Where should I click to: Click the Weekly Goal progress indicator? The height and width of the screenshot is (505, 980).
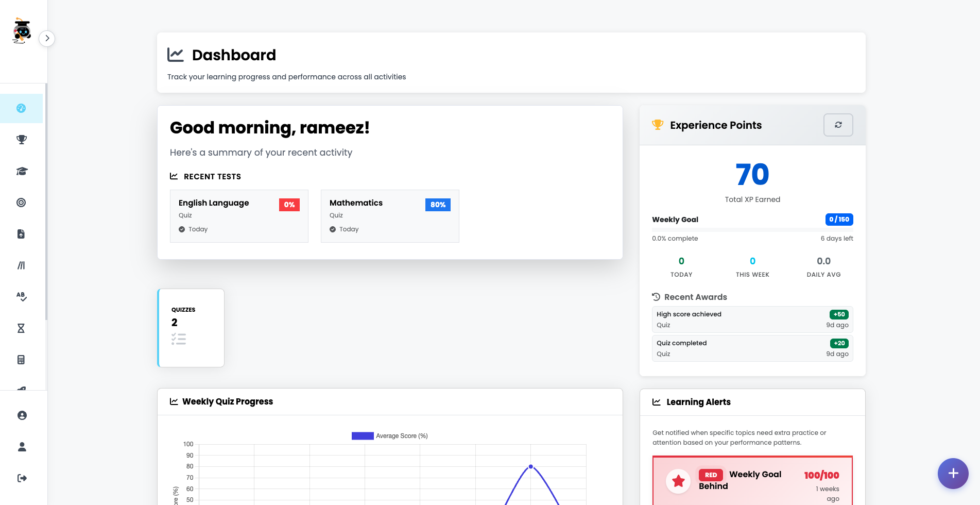(839, 219)
